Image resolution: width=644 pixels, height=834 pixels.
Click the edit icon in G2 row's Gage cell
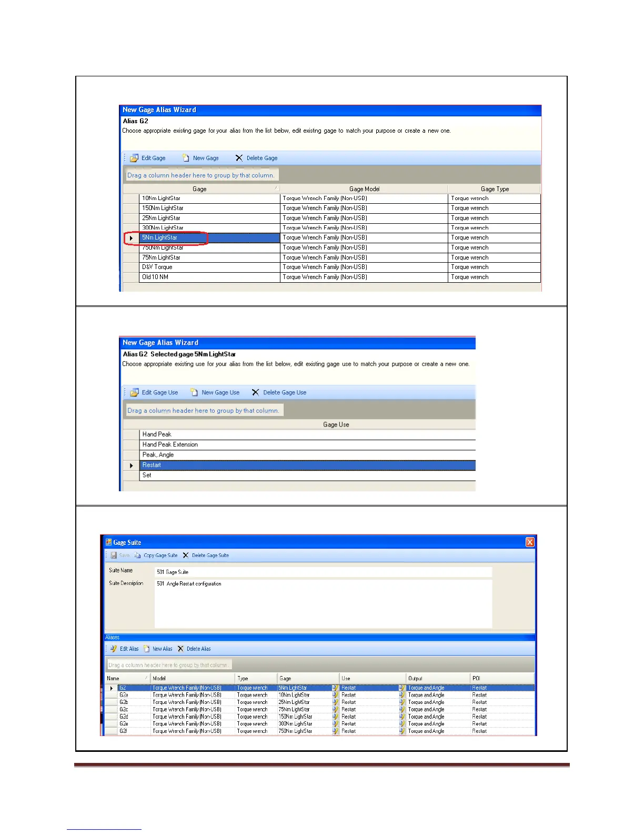click(336, 688)
